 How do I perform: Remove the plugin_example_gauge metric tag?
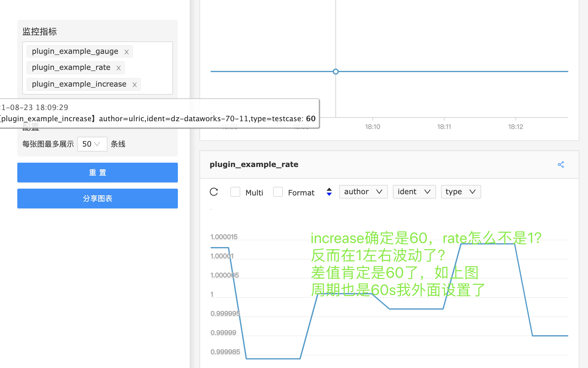pyautogui.click(x=126, y=51)
